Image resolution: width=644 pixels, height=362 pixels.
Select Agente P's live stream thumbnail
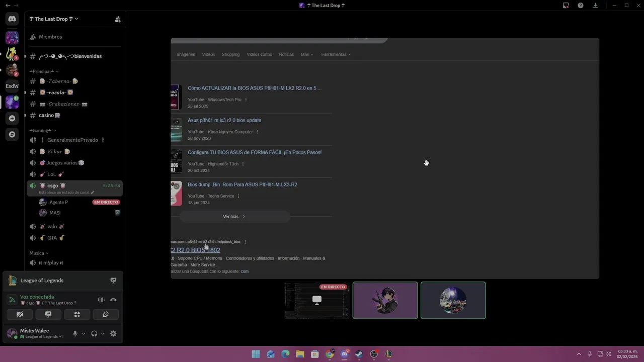(317, 300)
